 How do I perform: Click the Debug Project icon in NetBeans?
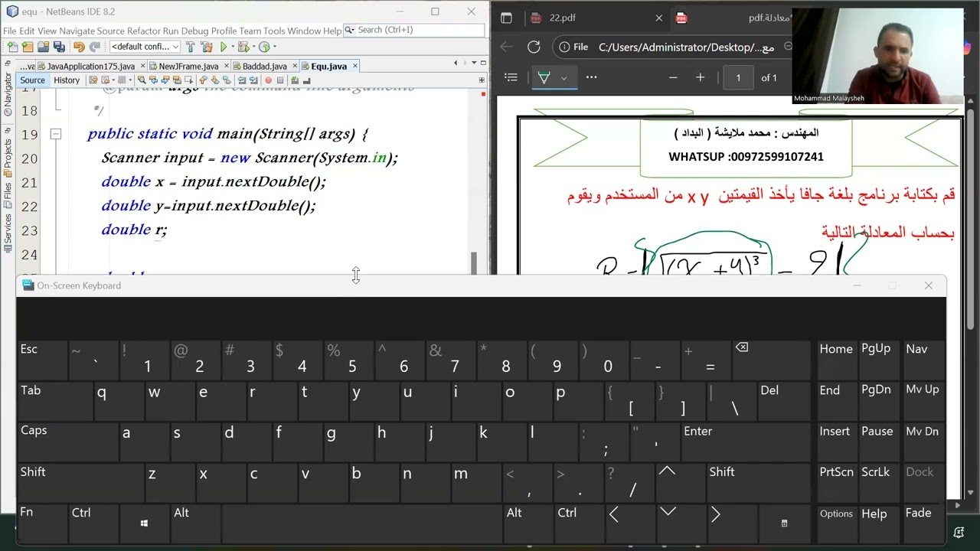pyautogui.click(x=244, y=47)
